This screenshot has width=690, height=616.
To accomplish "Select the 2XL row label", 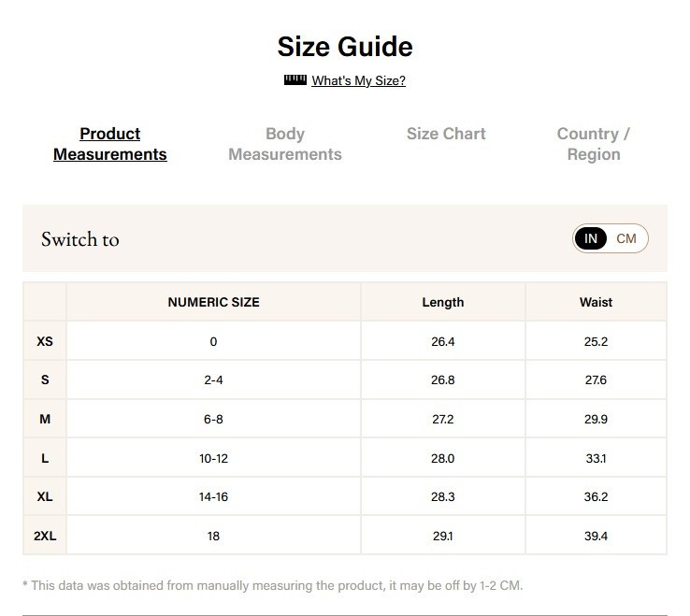I will point(45,536).
